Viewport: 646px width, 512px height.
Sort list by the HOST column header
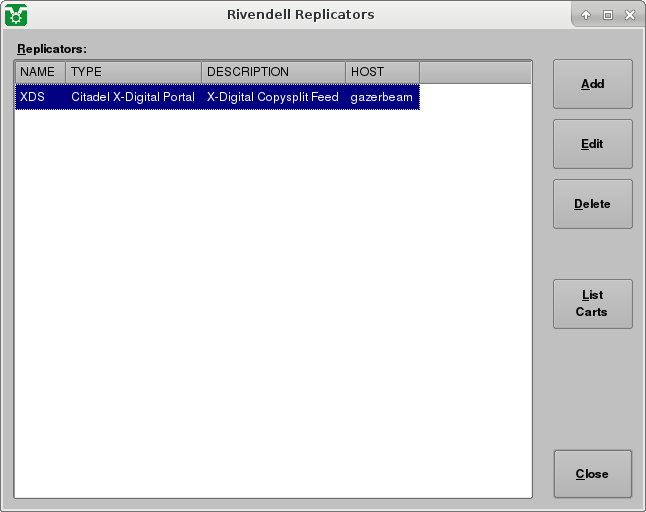point(382,72)
